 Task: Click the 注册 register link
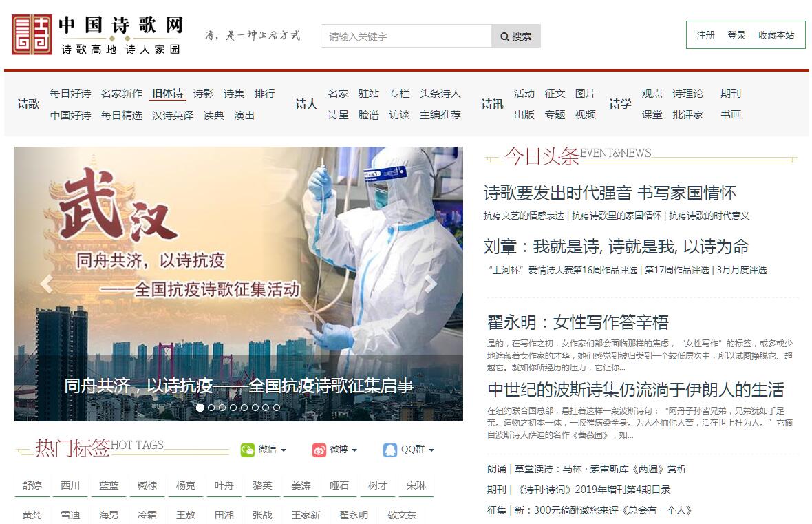click(x=705, y=35)
